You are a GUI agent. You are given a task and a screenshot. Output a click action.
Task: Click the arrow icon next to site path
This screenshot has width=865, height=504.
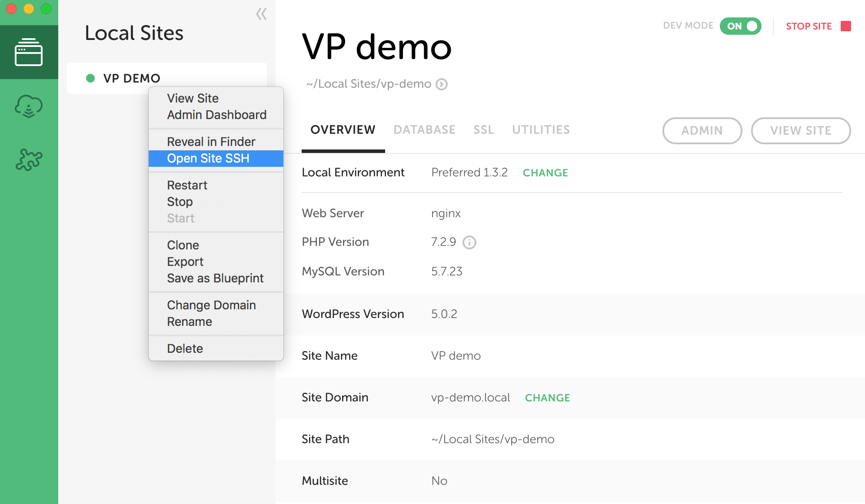(x=442, y=84)
